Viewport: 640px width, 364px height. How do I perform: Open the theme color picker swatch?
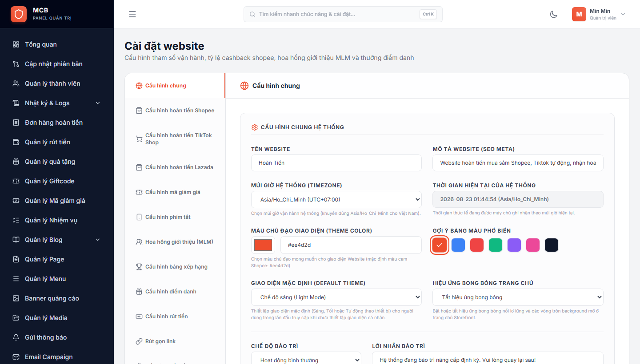(263, 245)
